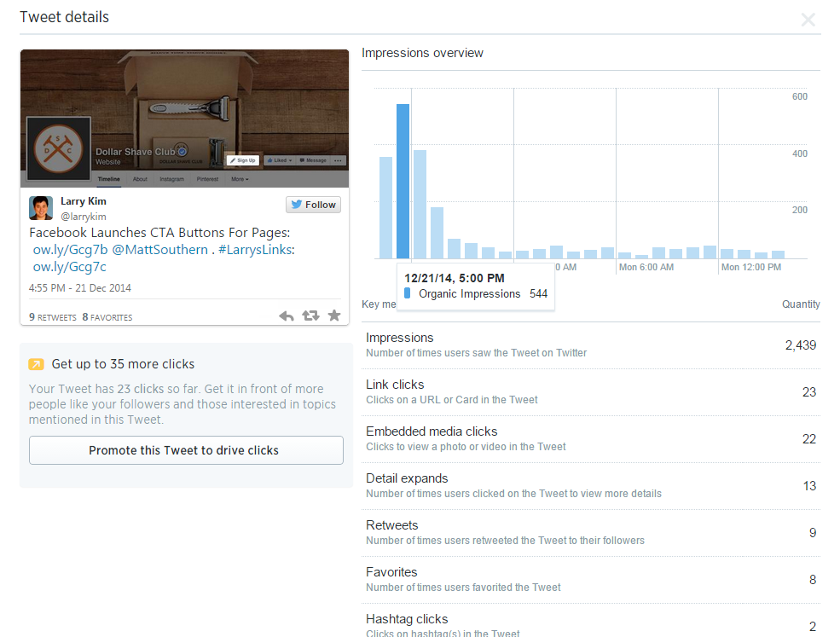
Task: Click the orange promote arrow icon
Action: (x=38, y=364)
